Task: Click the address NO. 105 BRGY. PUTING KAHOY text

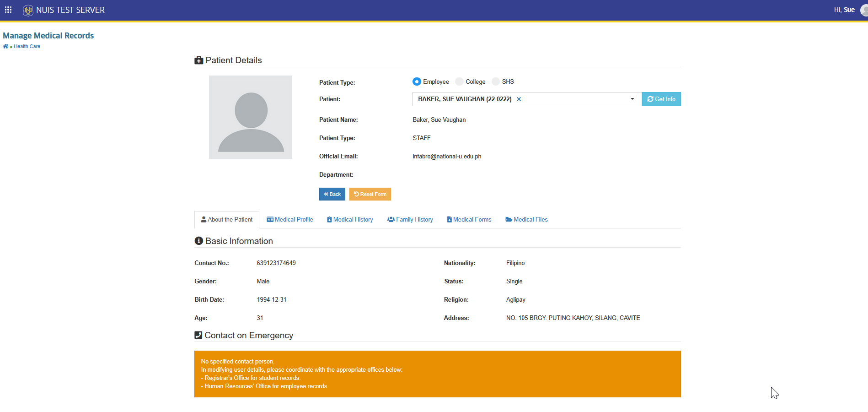Action: pyautogui.click(x=573, y=318)
